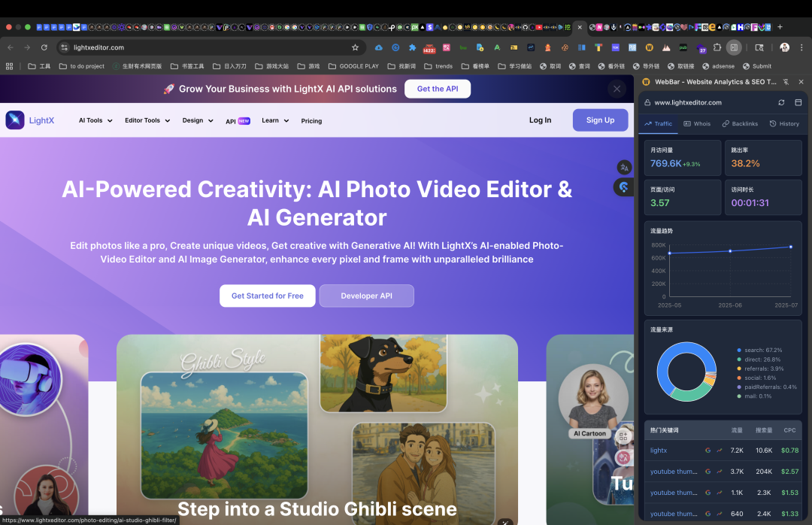This screenshot has height=525, width=812.
Task: Click the red 1422 badge extension icon
Action: 429,48
